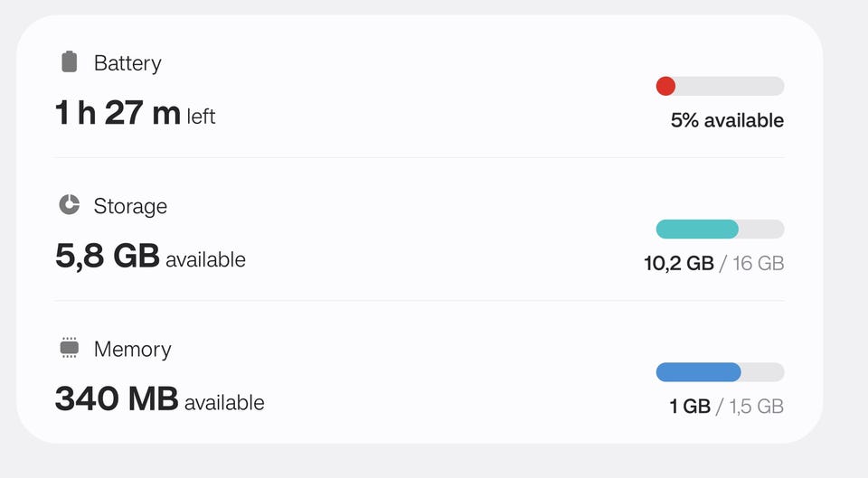Click the "5% available" battery text

click(x=727, y=120)
